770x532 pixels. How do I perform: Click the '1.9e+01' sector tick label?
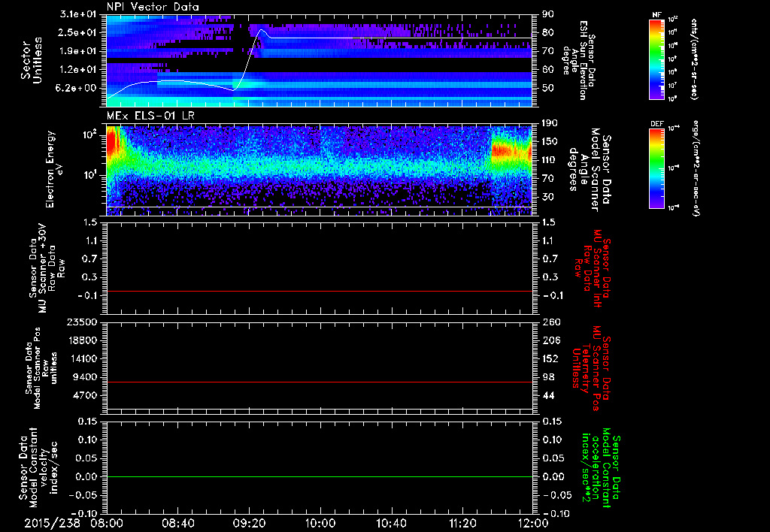[79, 50]
